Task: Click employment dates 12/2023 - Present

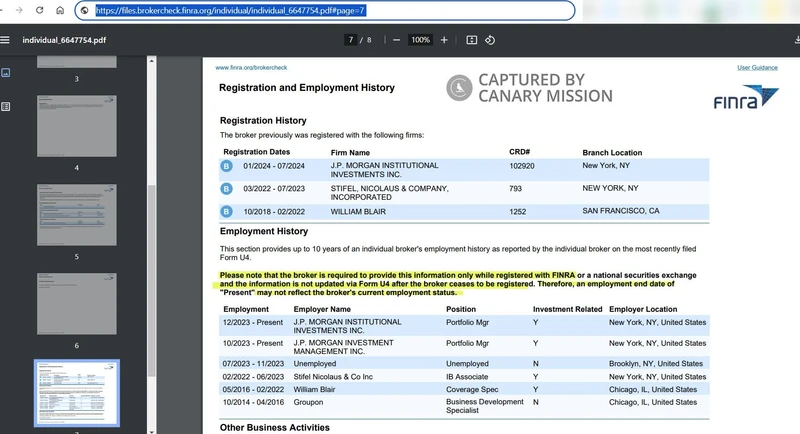Action: (x=253, y=322)
